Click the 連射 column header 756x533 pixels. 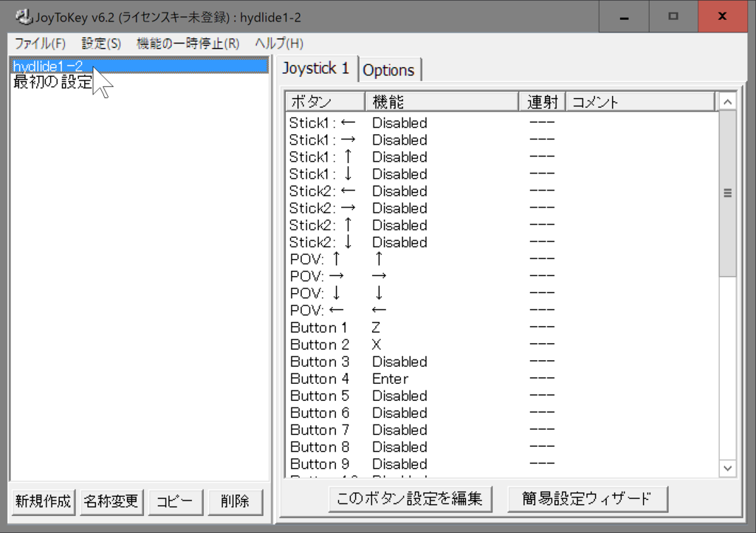(543, 102)
